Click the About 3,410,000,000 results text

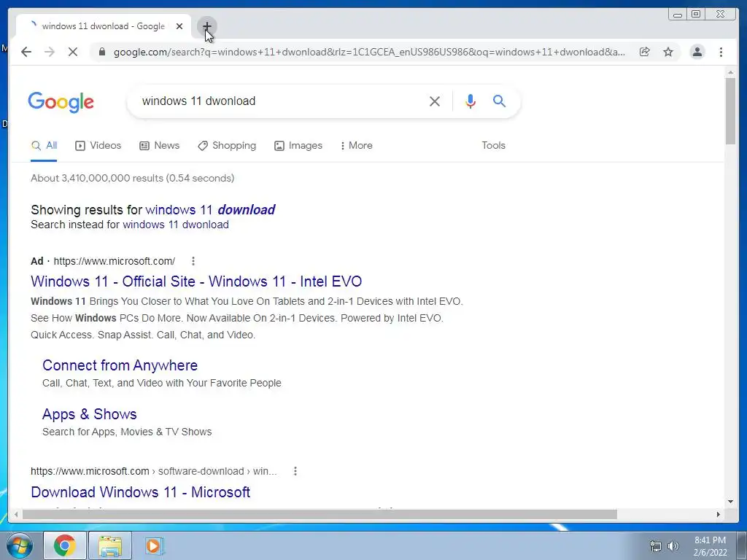point(133,178)
